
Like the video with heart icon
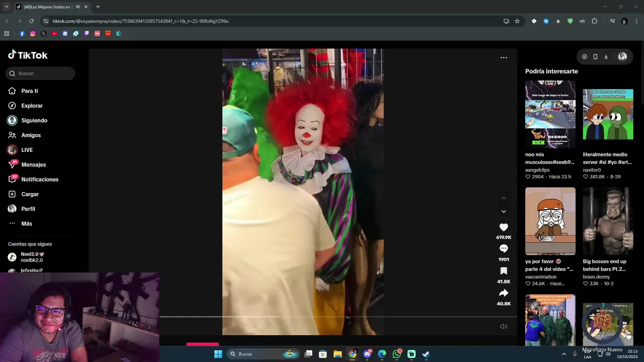504,227
